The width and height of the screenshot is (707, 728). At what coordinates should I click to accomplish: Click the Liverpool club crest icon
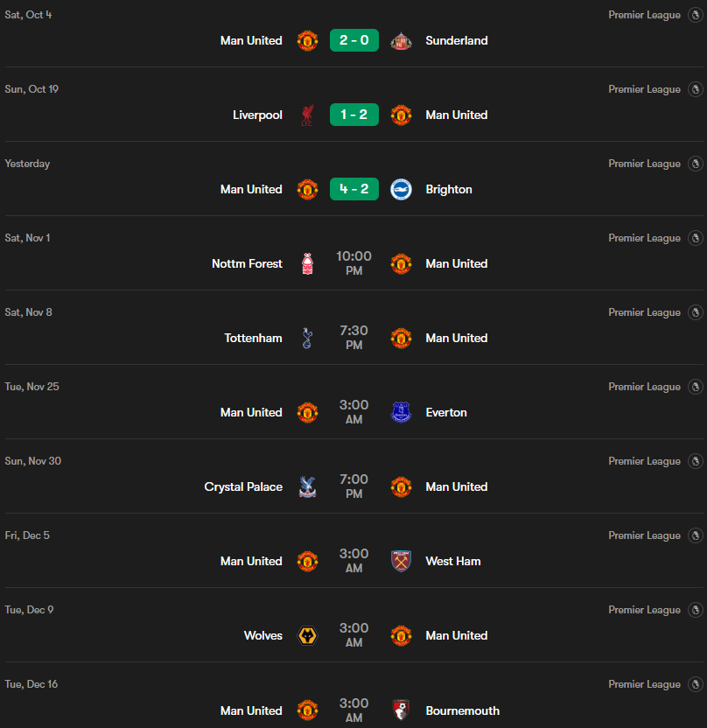(x=307, y=115)
